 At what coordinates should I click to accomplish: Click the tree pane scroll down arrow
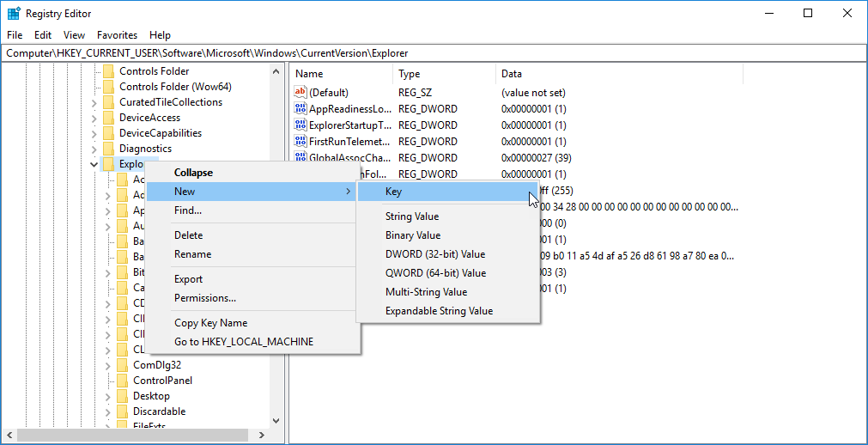[x=276, y=421]
